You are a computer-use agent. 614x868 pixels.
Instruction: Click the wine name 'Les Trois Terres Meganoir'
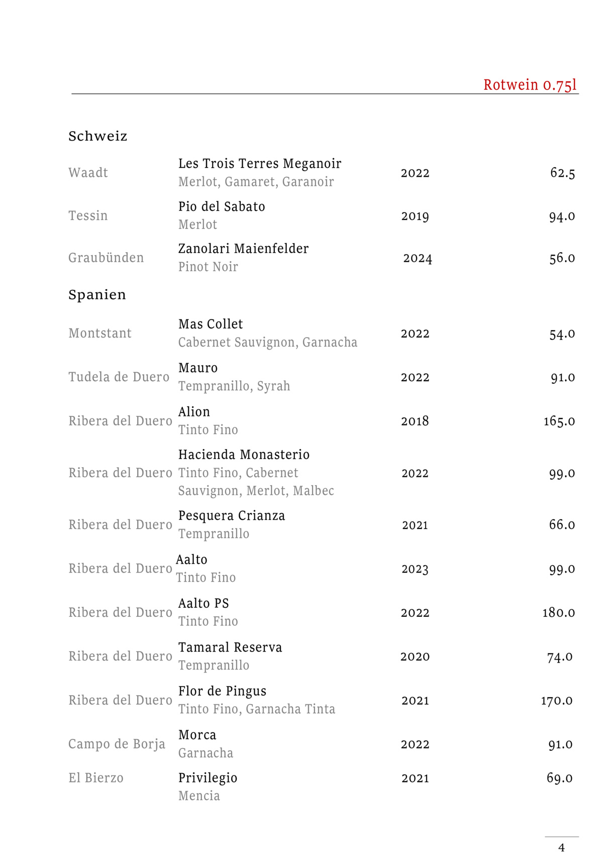click(260, 163)
